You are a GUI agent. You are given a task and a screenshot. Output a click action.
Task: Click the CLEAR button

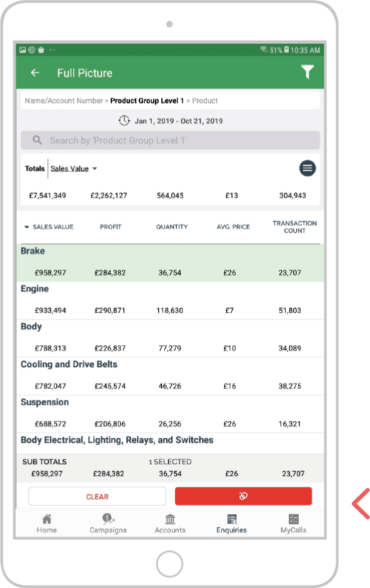click(x=97, y=497)
